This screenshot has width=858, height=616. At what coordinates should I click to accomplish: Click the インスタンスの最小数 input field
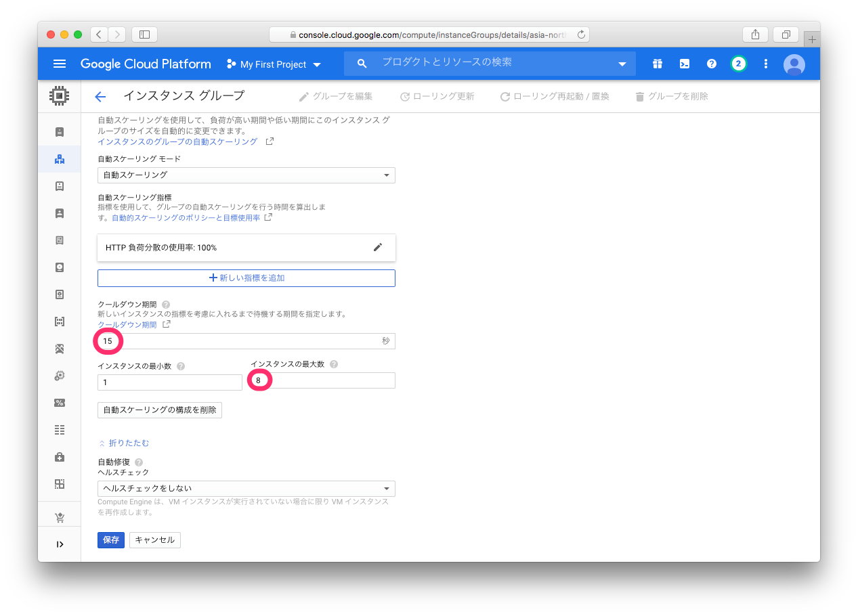[x=169, y=382]
